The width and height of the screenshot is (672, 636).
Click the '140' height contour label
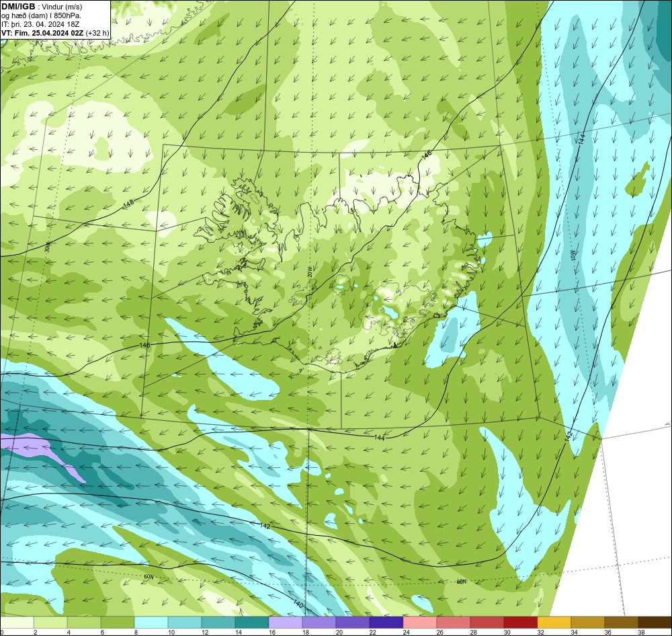click(298, 604)
